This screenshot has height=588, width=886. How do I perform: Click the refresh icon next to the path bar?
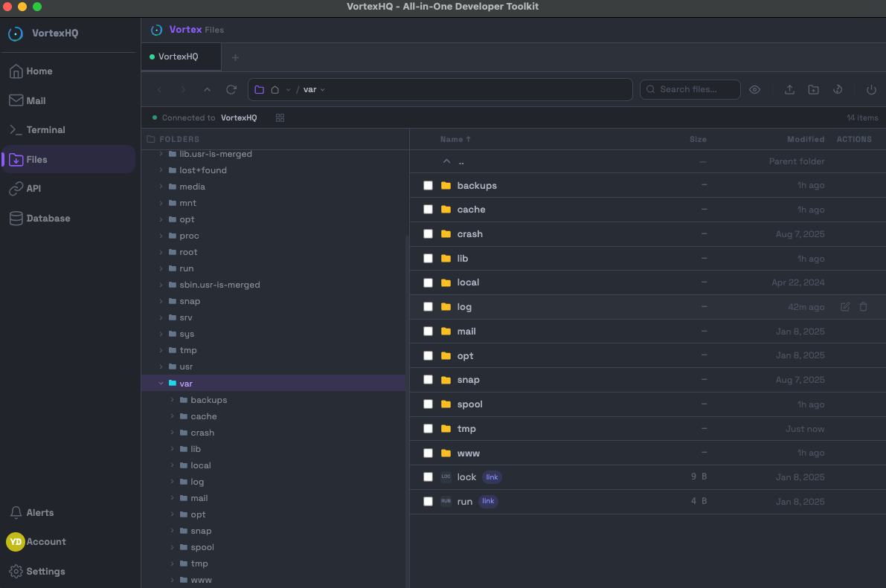coord(231,89)
